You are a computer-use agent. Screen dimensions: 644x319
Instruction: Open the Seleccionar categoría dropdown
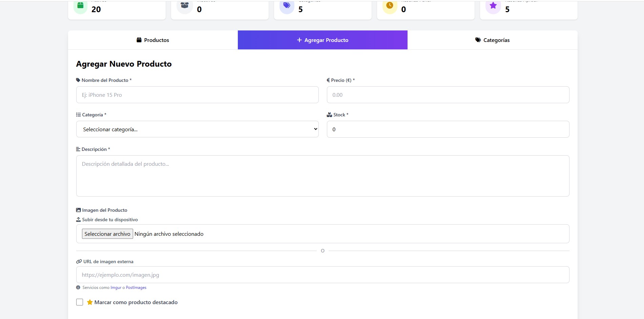click(x=197, y=129)
